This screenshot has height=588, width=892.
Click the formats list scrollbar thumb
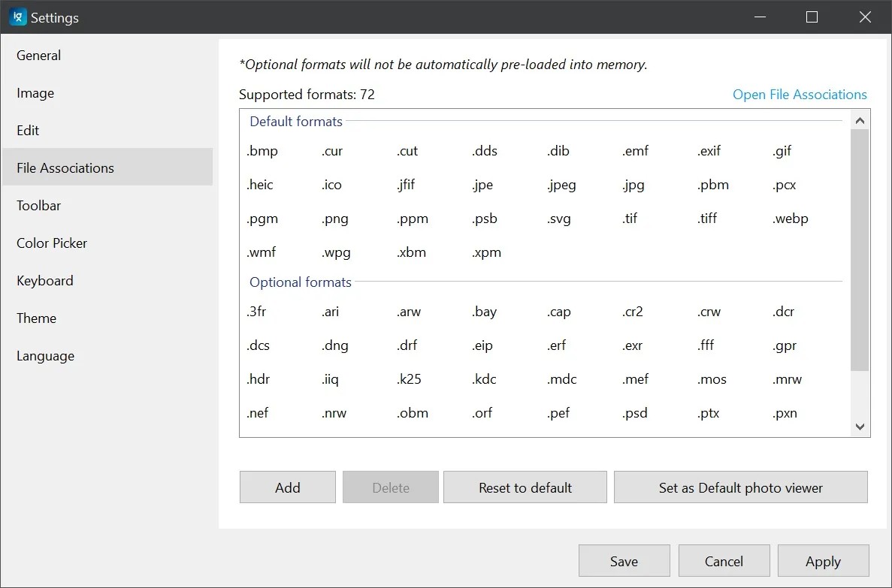(860, 250)
